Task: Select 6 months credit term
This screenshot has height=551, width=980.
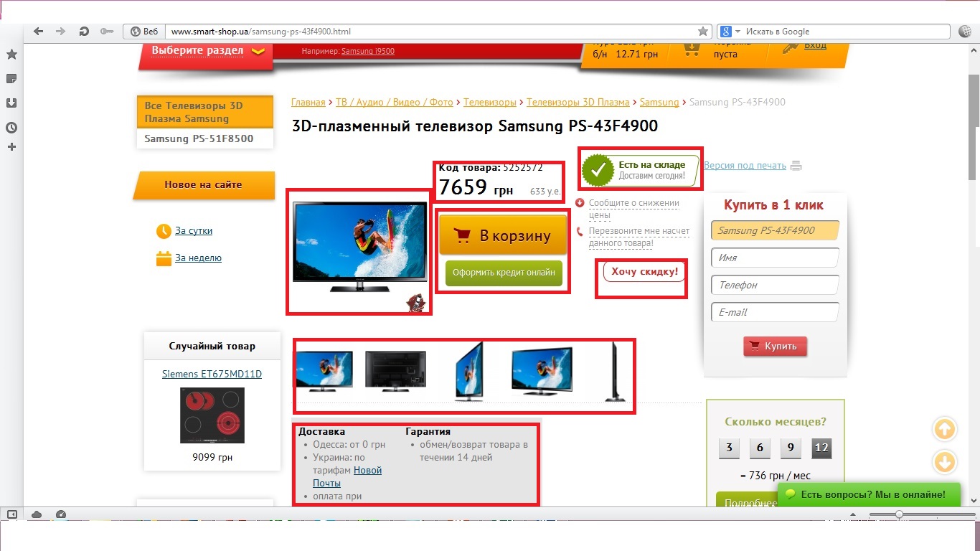Action: (760, 448)
